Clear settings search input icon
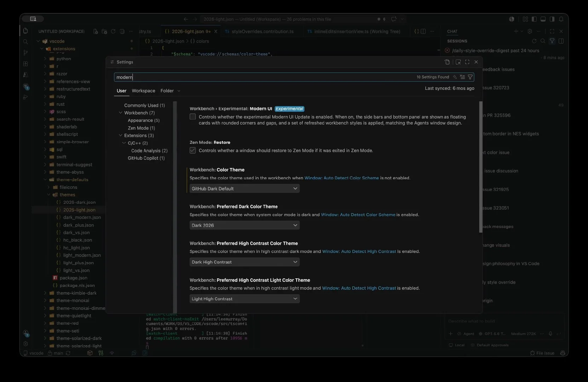 (462, 77)
